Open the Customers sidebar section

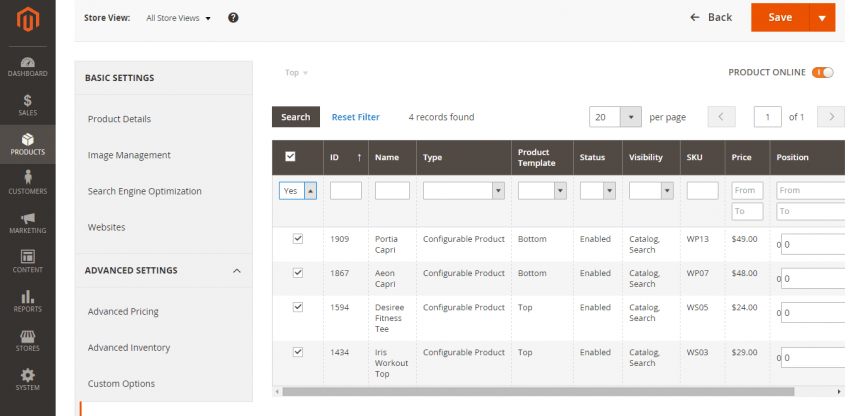(x=28, y=183)
